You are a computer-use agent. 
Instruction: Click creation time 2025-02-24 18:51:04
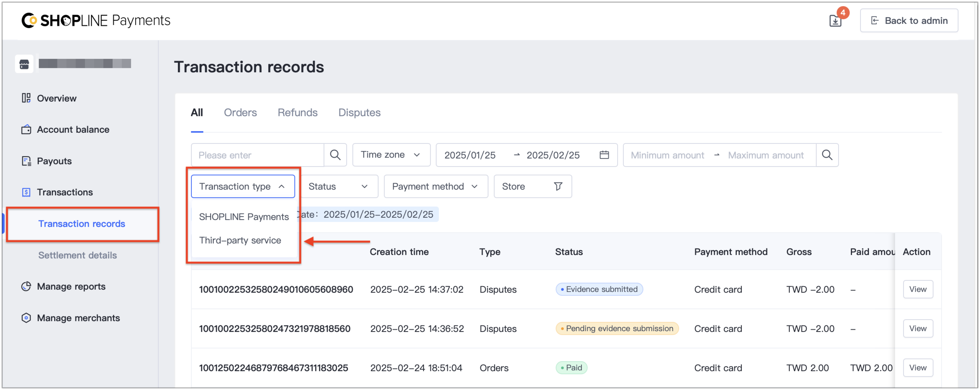(x=416, y=368)
